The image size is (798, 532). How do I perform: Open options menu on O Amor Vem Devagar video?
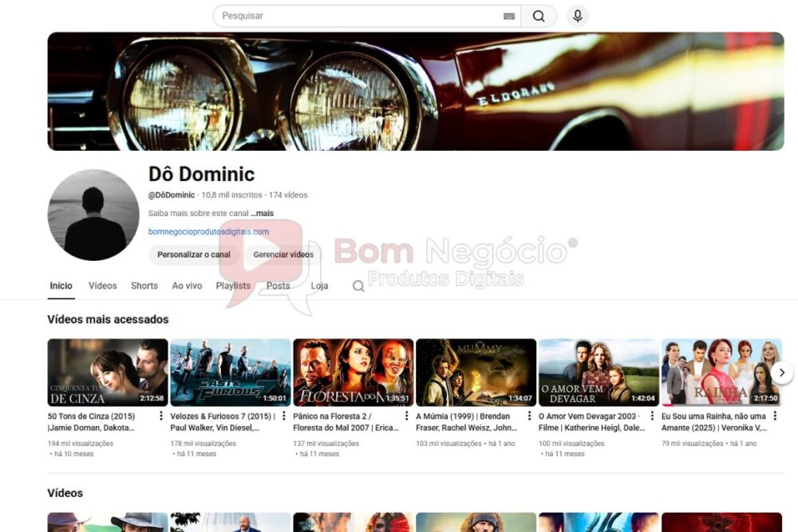pyautogui.click(x=652, y=416)
